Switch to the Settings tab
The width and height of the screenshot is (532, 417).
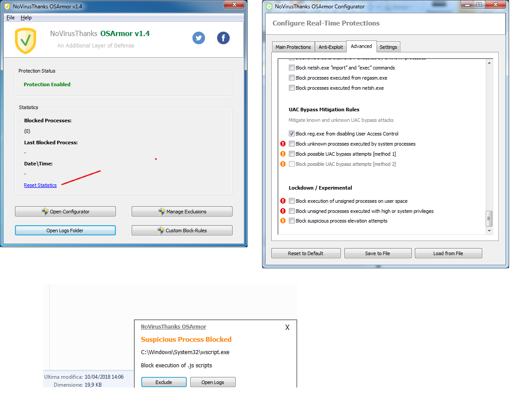pos(388,47)
